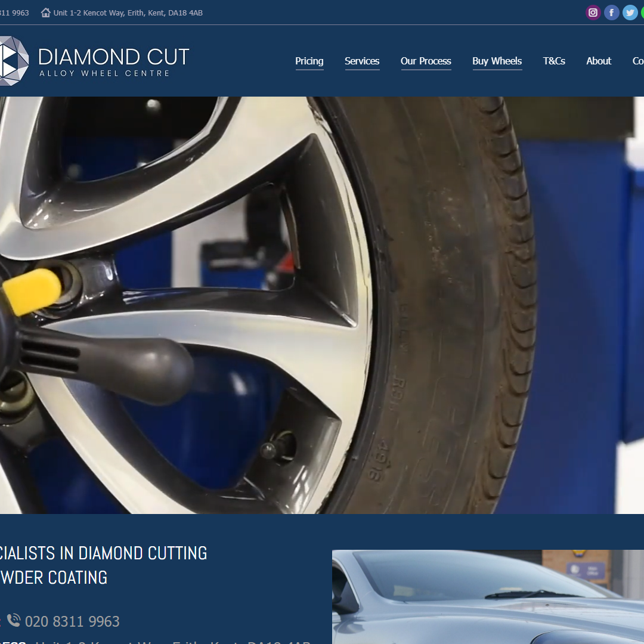This screenshot has width=644, height=644.
Task: Open the Buy Wheels page
Action: pos(497,61)
